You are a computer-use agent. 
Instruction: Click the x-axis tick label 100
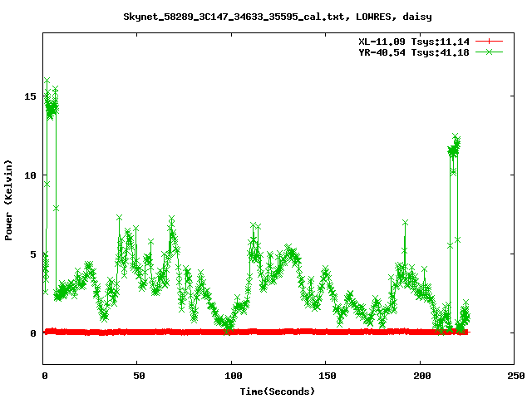pyautogui.click(x=233, y=376)
